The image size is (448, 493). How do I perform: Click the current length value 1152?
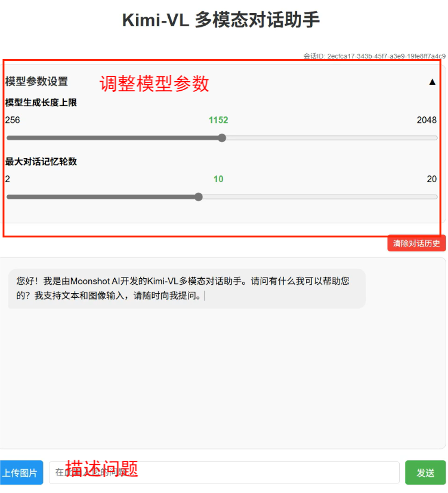tap(218, 120)
